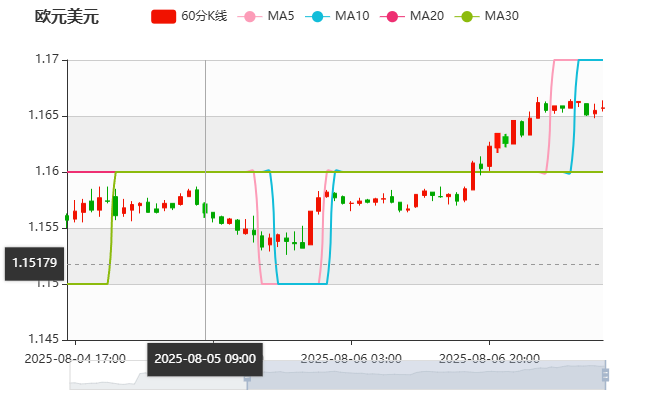Click the blue MA10 legend marker
The image size is (670, 400).
pyautogui.click(x=317, y=17)
